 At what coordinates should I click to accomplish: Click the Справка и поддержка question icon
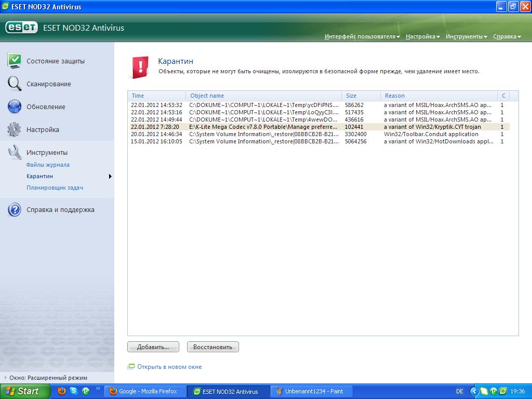click(x=15, y=210)
